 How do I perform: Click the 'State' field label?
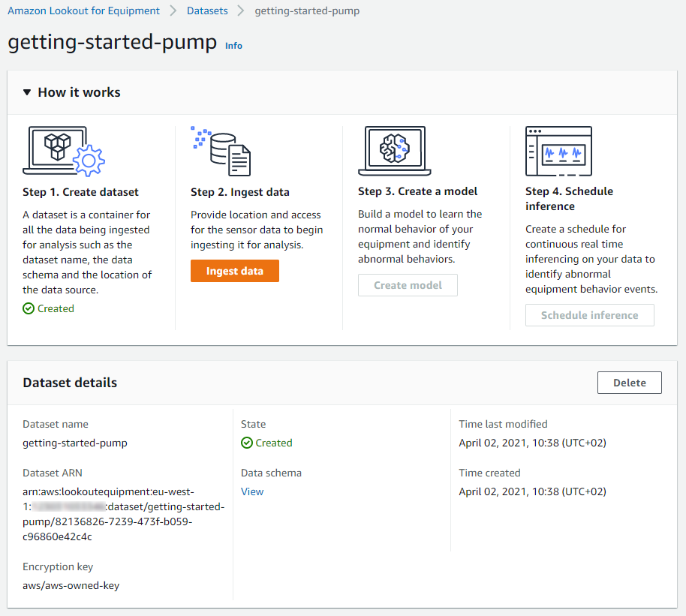point(254,425)
